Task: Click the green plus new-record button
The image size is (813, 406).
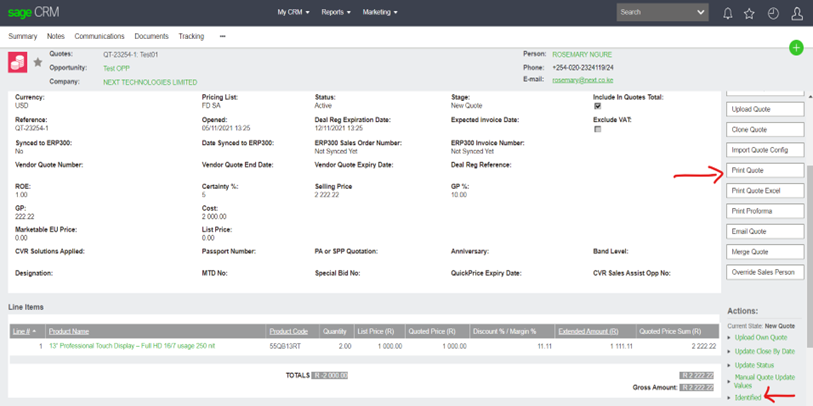Action: tap(796, 48)
